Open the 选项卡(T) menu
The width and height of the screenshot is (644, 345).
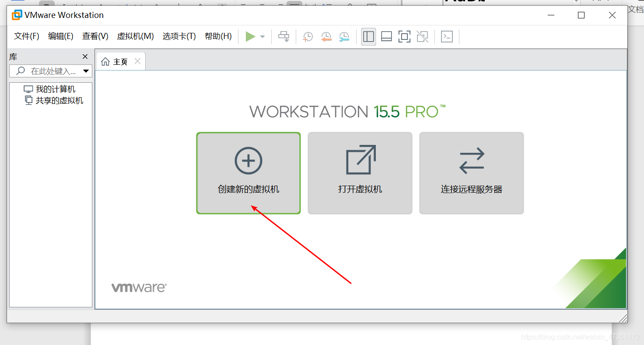pyautogui.click(x=179, y=36)
